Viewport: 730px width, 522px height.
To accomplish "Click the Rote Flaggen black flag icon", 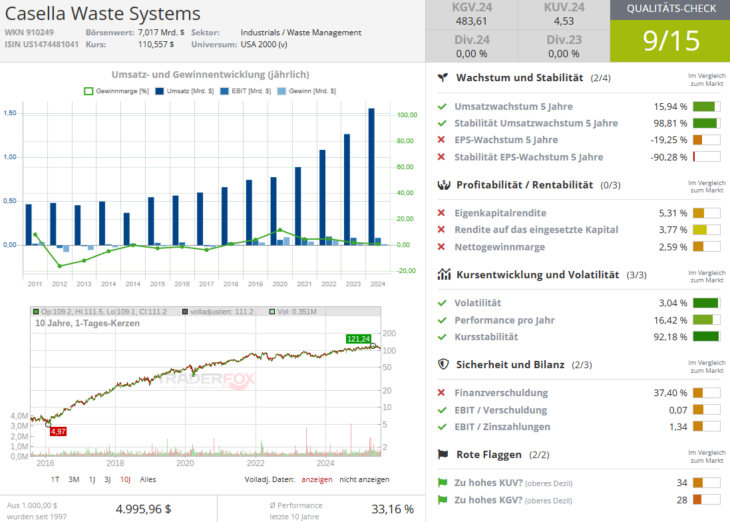I will point(443,454).
